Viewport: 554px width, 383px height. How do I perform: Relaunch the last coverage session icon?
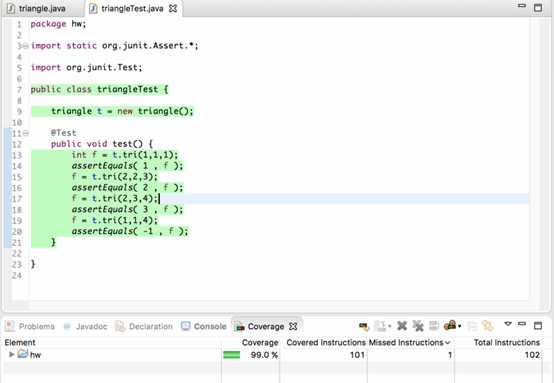[x=364, y=326]
